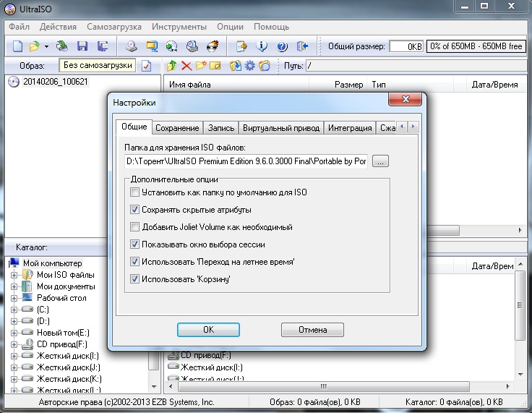The width and height of the screenshot is (532, 413).
Task: Click the Save As multiple floppies icon
Action: point(103,46)
